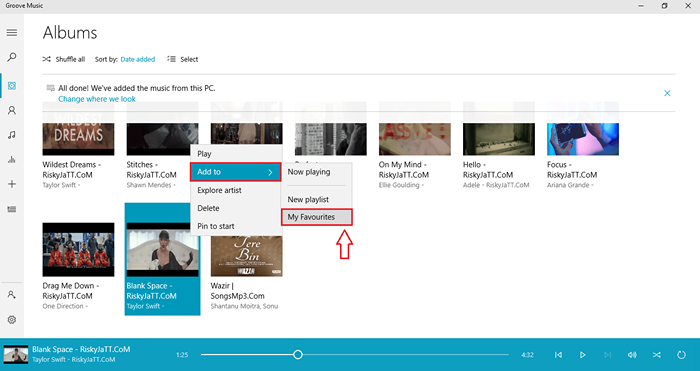The image size is (700, 371).
Task: Shuffle all albums
Action: tap(64, 59)
